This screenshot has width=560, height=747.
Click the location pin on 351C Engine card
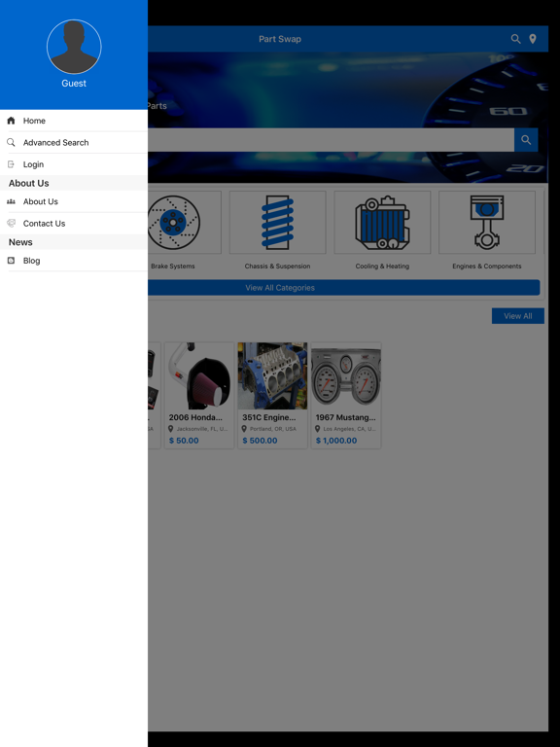click(x=244, y=429)
